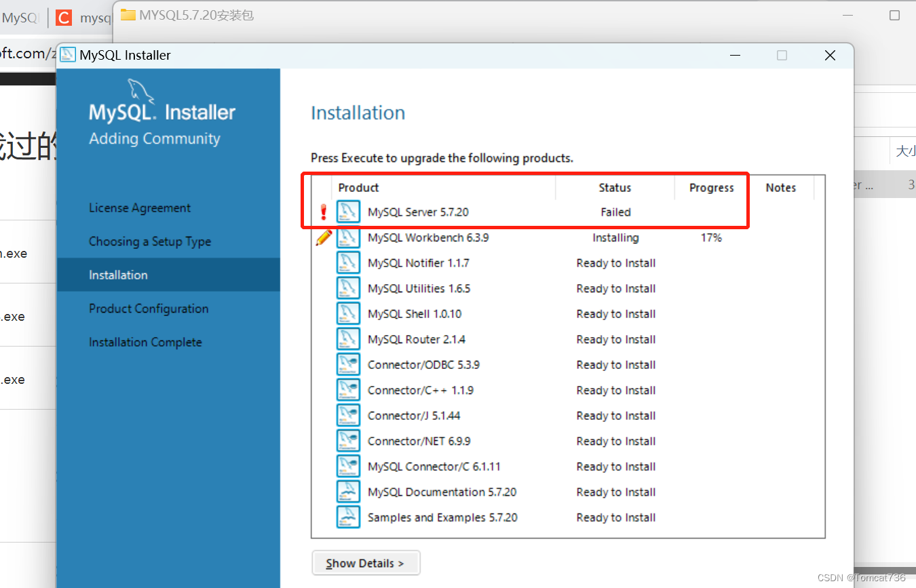
Task: Click the MySQL Installer dolphin logo in title bar
Action: (67, 55)
